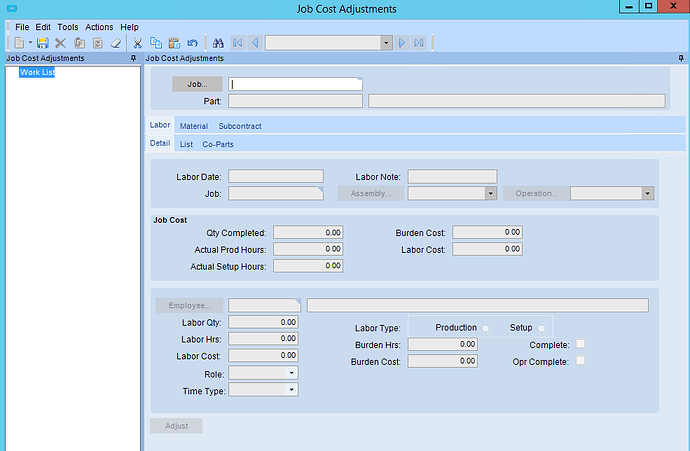Open the toolbar record navigation dropdown
Image resolution: width=690 pixels, height=451 pixels.
pos(386,43)
